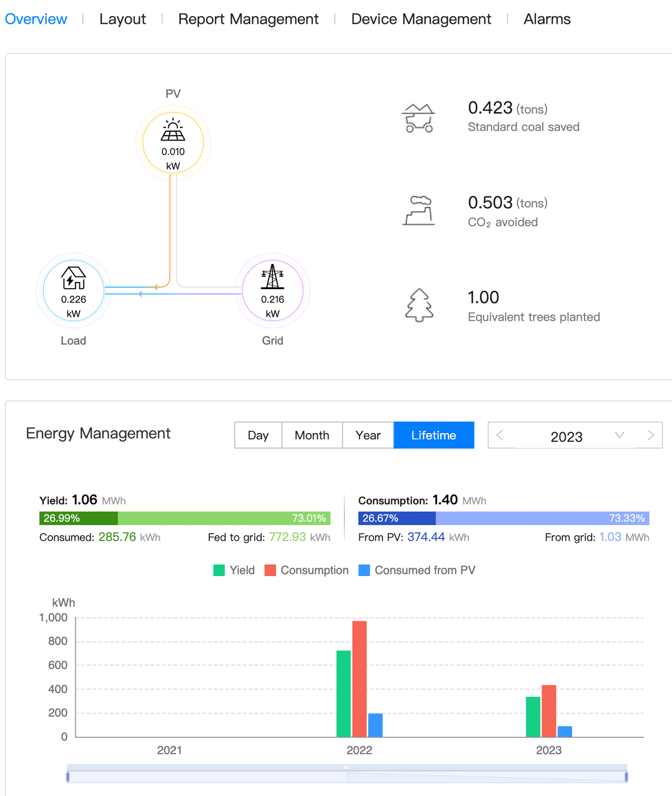
Task: Click the CO₂ factory icon
Action: pyautogui.click(x=418, y=211)
